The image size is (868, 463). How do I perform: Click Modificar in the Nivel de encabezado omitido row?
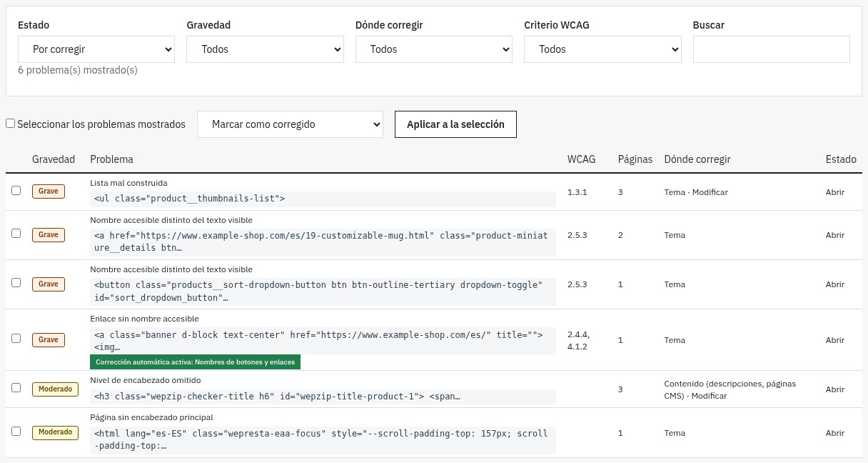coord(710,396)
